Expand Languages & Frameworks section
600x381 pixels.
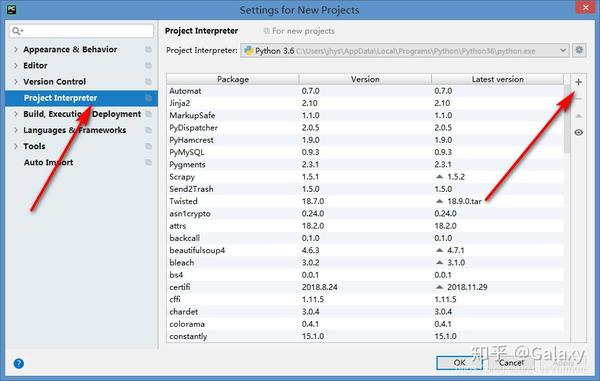[16, 130]
